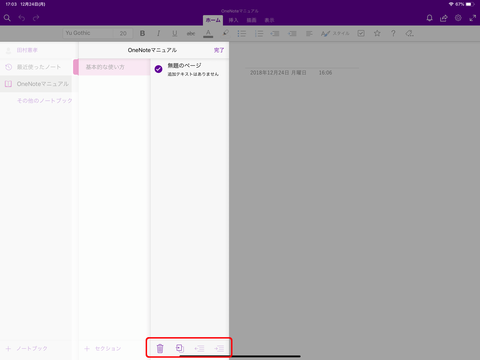Open more tags icon

pyautogui.click(x=410, y=33)
